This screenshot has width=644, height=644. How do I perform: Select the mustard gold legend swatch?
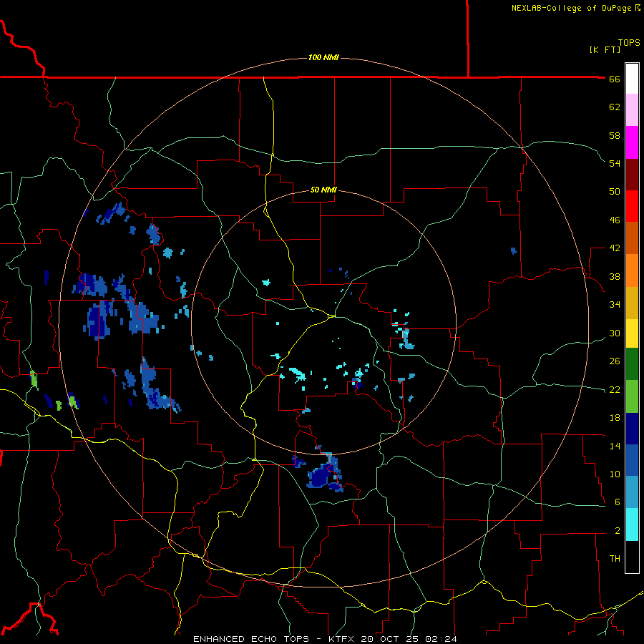(x=632, y=303)
